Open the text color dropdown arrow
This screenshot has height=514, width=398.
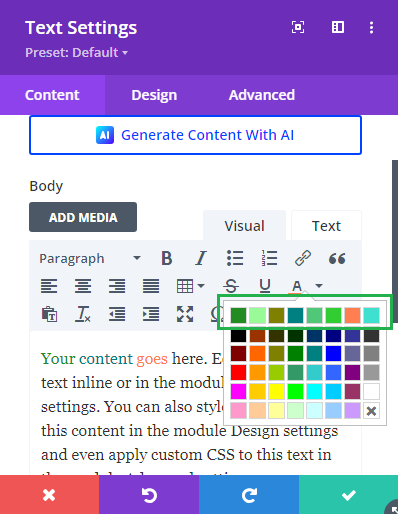pos(319,286)
